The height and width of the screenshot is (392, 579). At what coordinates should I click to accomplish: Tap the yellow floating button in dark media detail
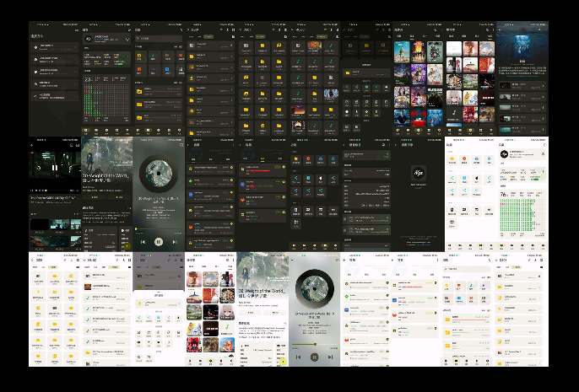[x=127, y=246]
